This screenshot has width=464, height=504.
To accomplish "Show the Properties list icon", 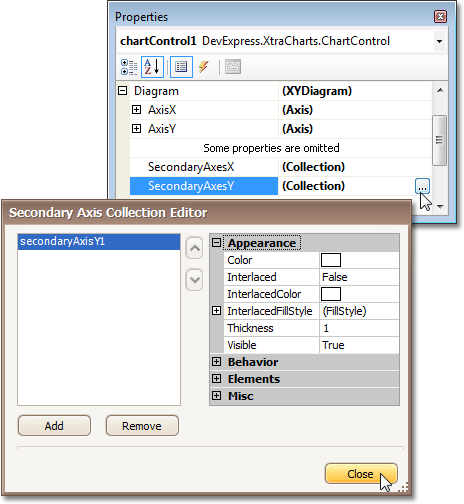I will 181,67.
